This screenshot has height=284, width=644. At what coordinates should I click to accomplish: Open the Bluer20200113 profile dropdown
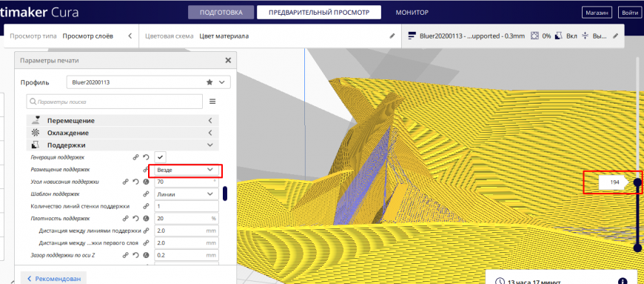[x=148, y=82]
